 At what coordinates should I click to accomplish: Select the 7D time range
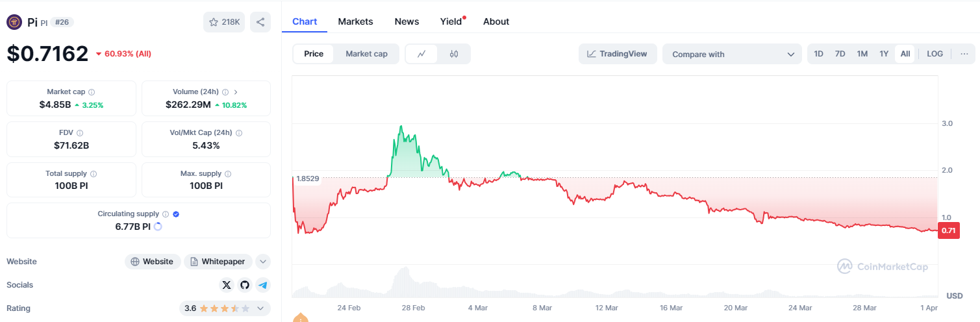(x=840, y=54)
